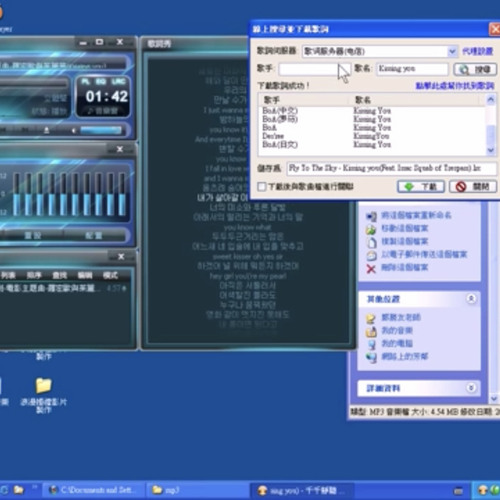Open the first folder link under 其他位置
The width and height of the screenshot is (500, 500).
pyautogui.click(x=401, y=317)
